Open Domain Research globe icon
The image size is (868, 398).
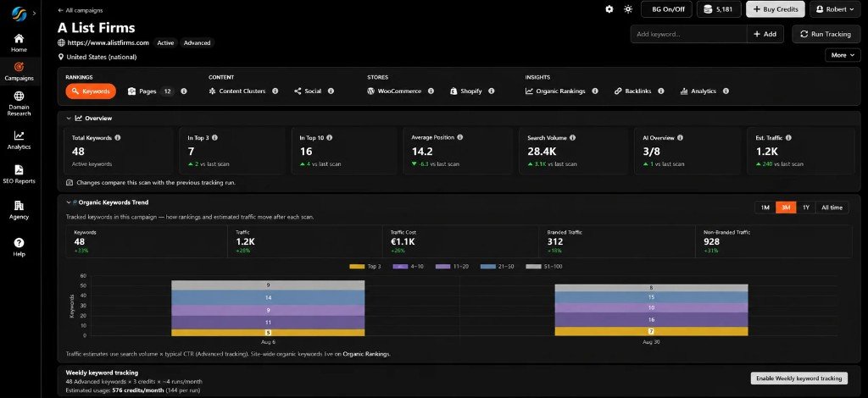19,97
